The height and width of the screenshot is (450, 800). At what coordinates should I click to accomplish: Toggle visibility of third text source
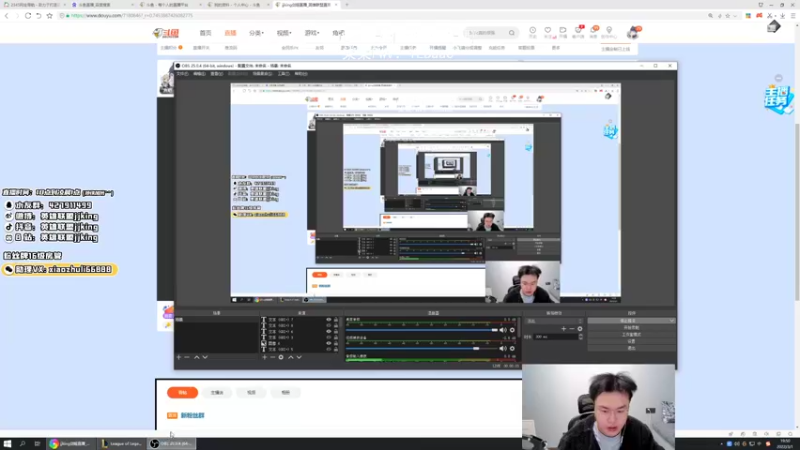point(329,332)
